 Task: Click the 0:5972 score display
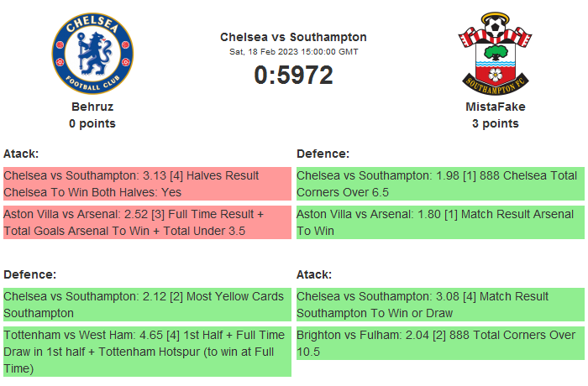click(293, 75)
